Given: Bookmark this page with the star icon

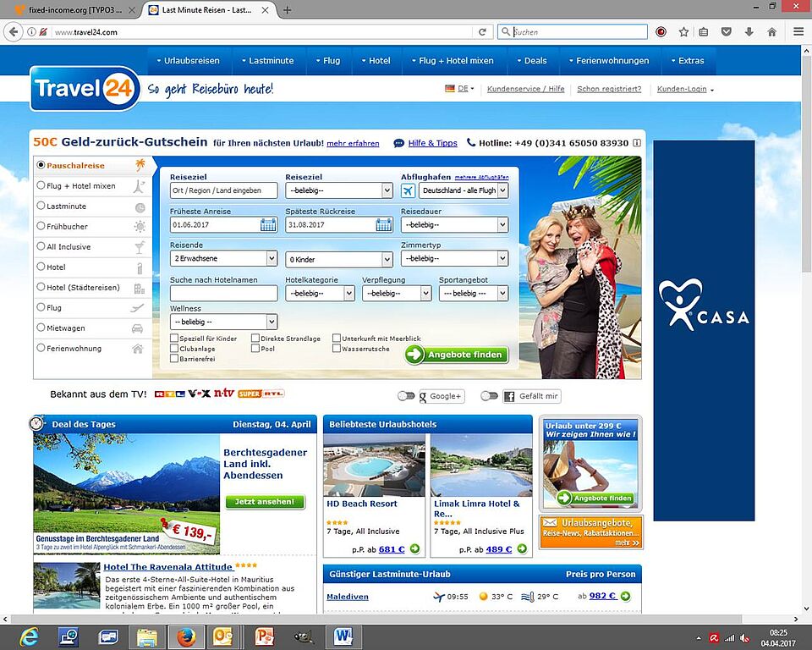Looking at the screenshot, I should pos(683,32).
